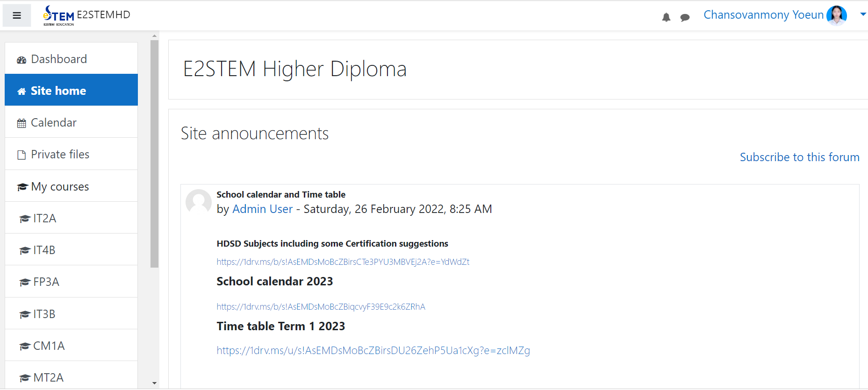Toggle the hamburger side panel button

pos(17,15)
